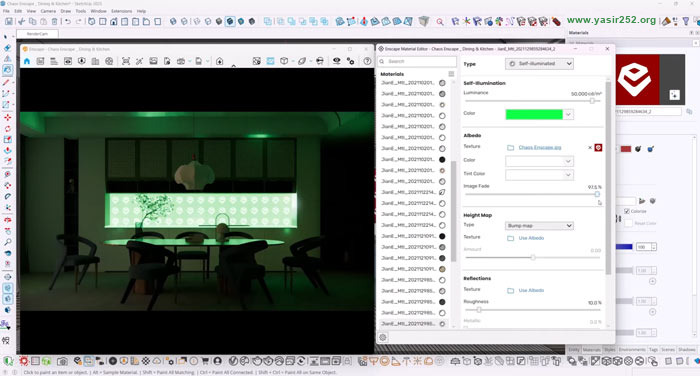Screen dimensions: 700x376
Task: Select the Eraser tool in left toolbar
Action: coord(7,48)
